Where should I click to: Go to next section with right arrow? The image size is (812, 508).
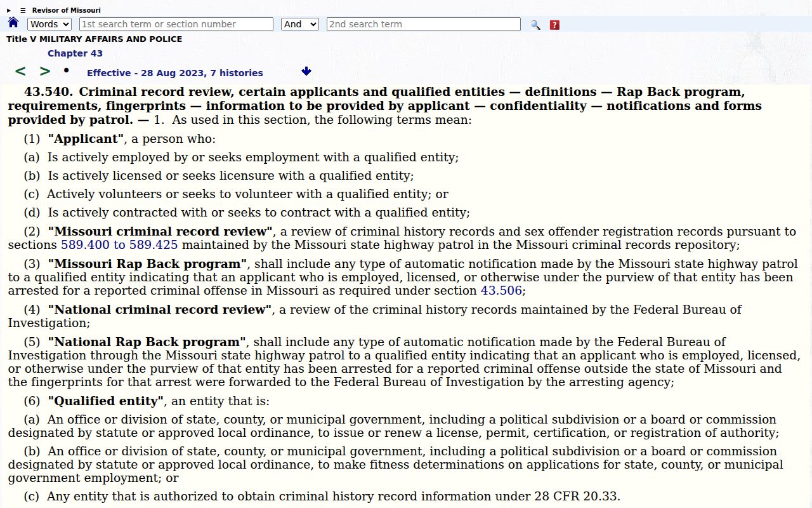point(44,72)
